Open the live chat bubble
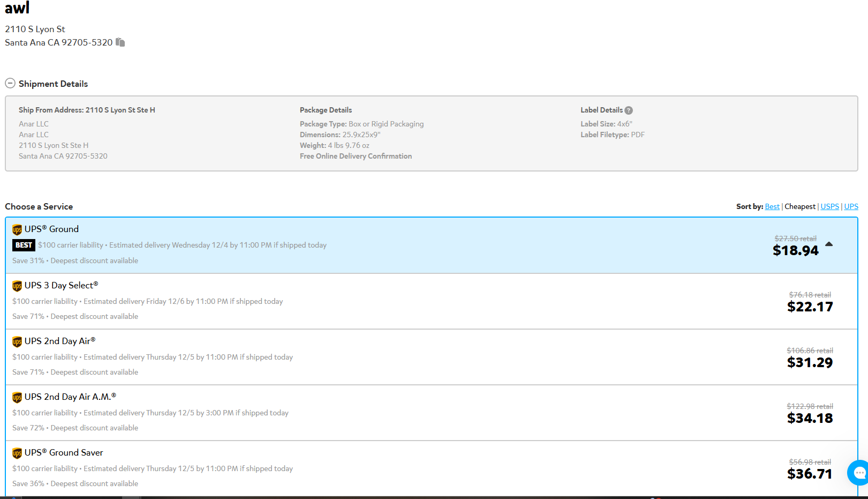The height and width of the screenshot is (499, 868). click(x=858, y=473)
